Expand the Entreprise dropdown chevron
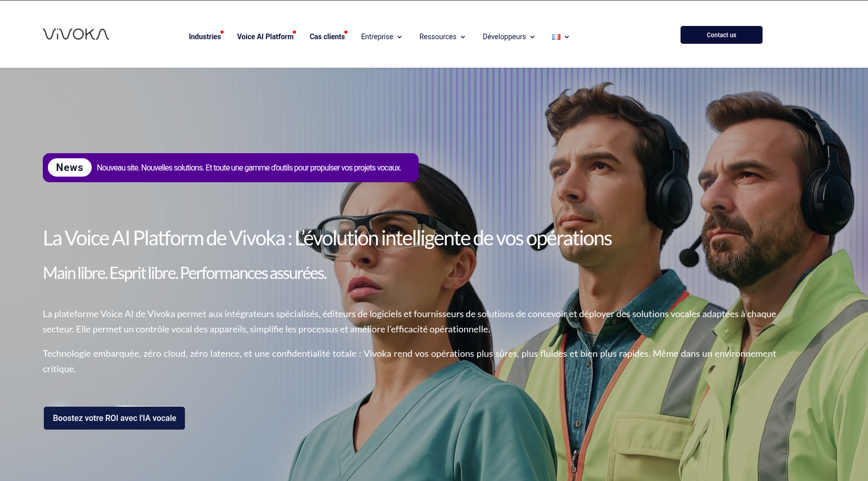The width and height of the screenshot is (868, 481). coord(399,37)
